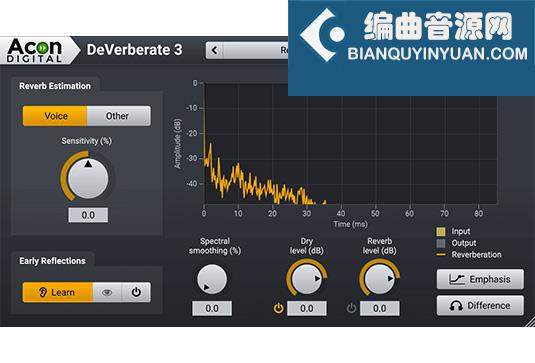Screen dimensions: 535x363
Task: Click the Time (ms) axis label
Action: tap(350, 224)
